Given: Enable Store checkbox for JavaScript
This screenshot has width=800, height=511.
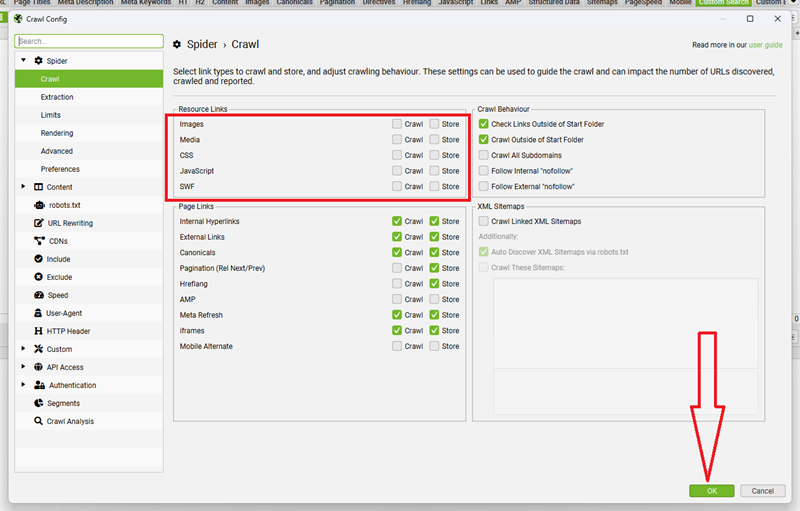Looking at the screenshot, I should [x=434, y=171].
